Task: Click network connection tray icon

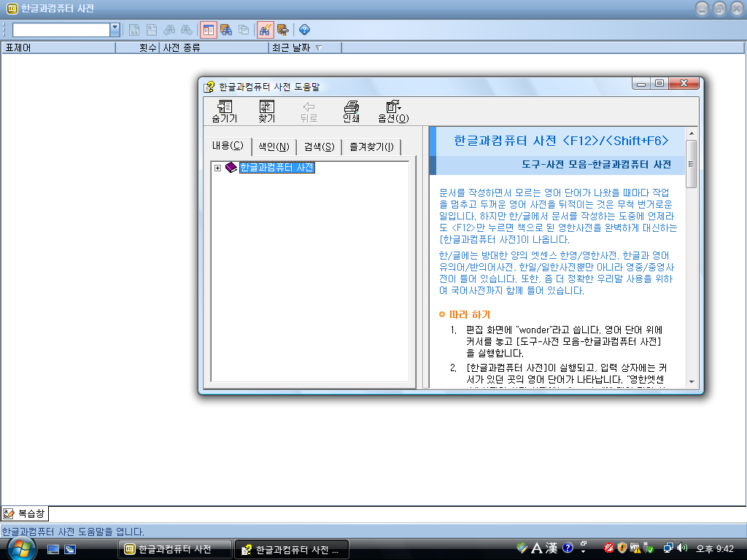Action: (668, 548)
